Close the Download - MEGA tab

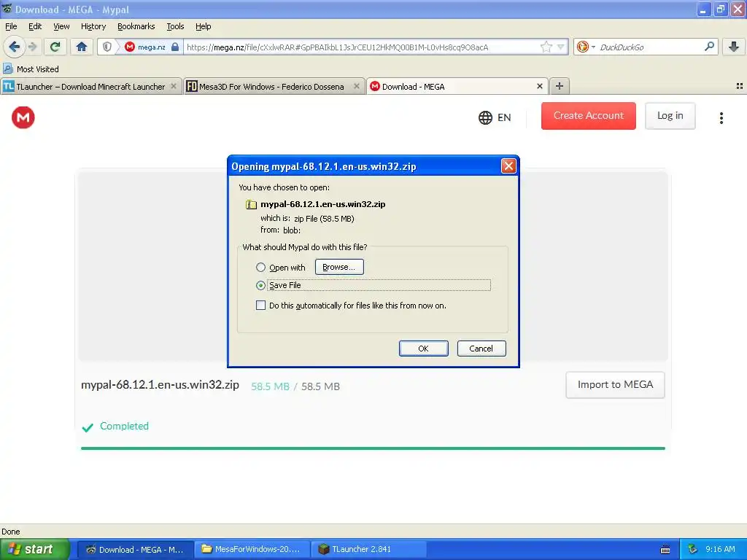click(539, 86)
